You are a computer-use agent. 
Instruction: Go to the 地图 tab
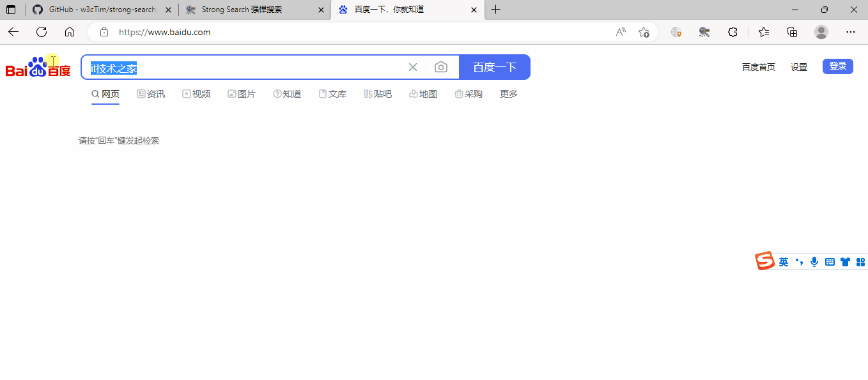(423, 94)
